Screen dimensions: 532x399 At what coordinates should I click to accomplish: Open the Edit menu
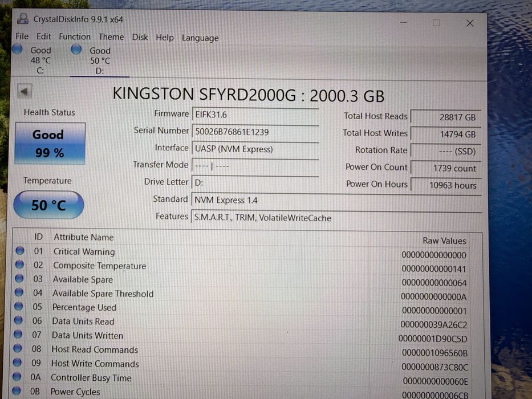[44, 36]
